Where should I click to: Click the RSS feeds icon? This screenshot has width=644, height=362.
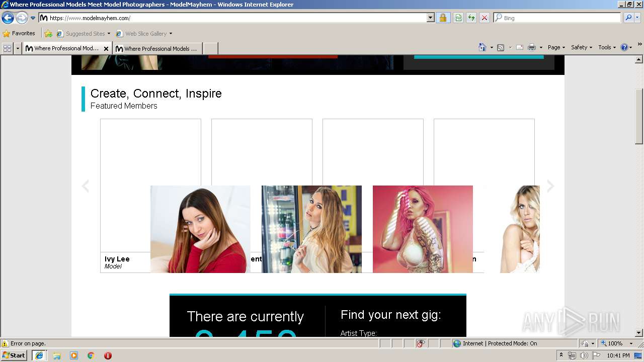pos(501,47)
